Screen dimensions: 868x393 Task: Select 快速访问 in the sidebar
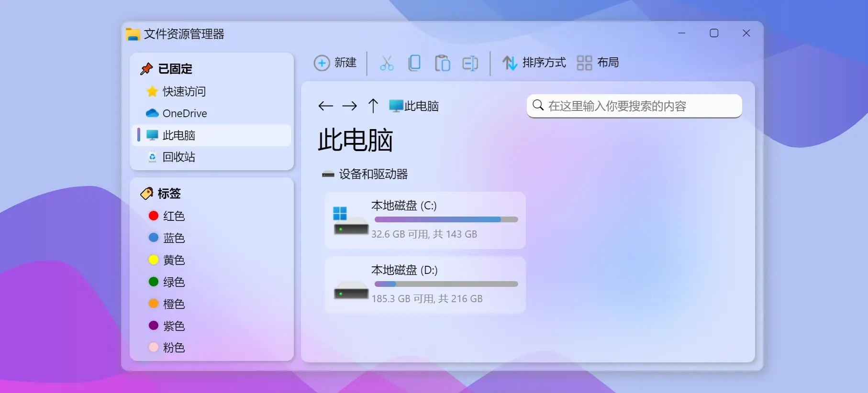[184, 91]
